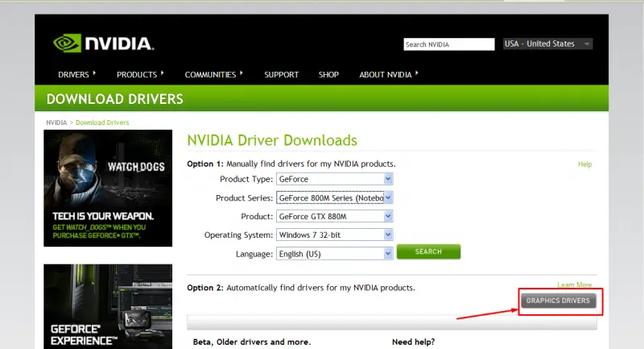Open the GeForce Experience promo banner
The width and height of the screenshot is (644, 349).
108,306
